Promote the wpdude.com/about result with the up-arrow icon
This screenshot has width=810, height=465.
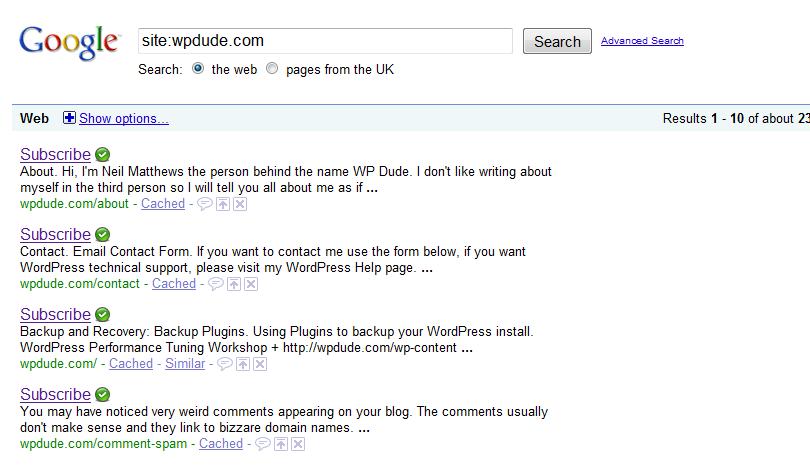(x=223, y=204)
